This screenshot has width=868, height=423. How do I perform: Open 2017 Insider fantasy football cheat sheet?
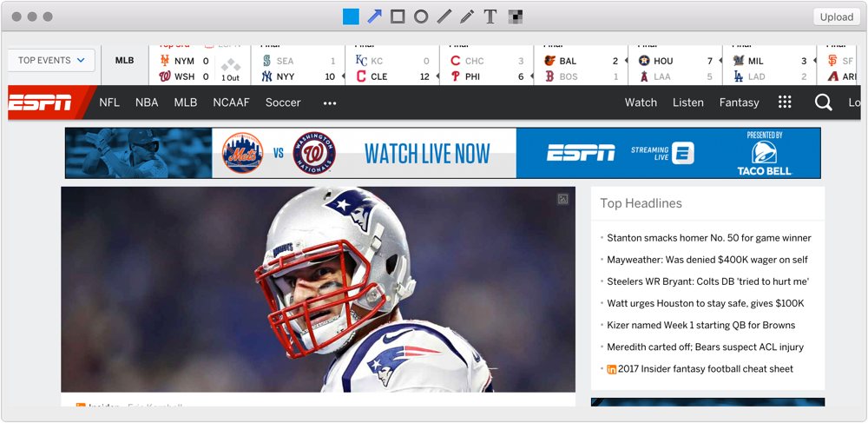click(706, 369)
